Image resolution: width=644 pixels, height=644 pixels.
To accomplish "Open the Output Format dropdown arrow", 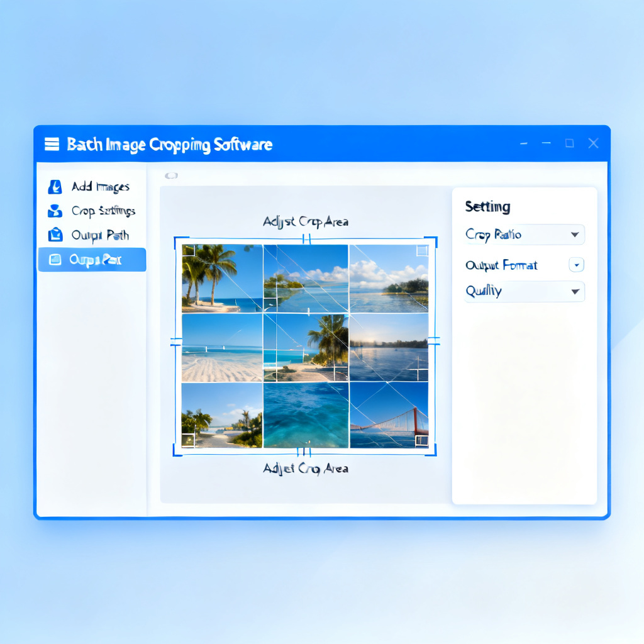I will click(577, 265).
